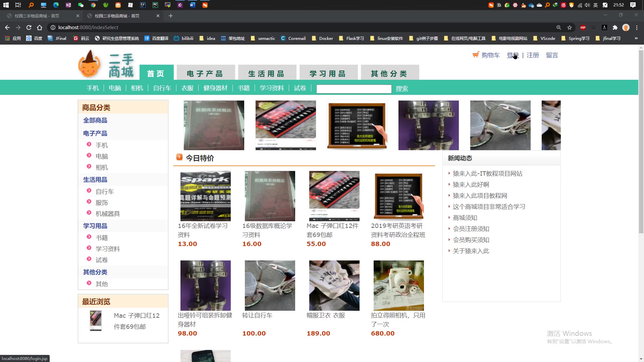Select 电脑 in the category sidebar
The image size is (644, 362).
coord(102,156)
